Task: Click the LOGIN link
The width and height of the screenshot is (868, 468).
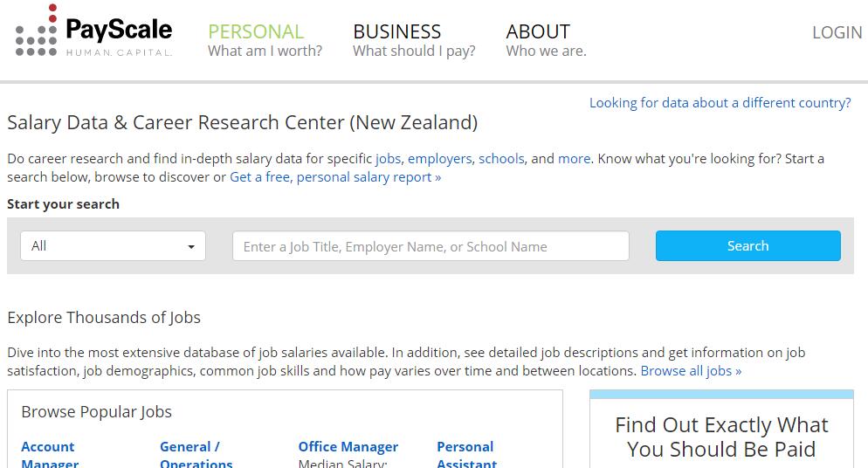Action: point(837,32)
